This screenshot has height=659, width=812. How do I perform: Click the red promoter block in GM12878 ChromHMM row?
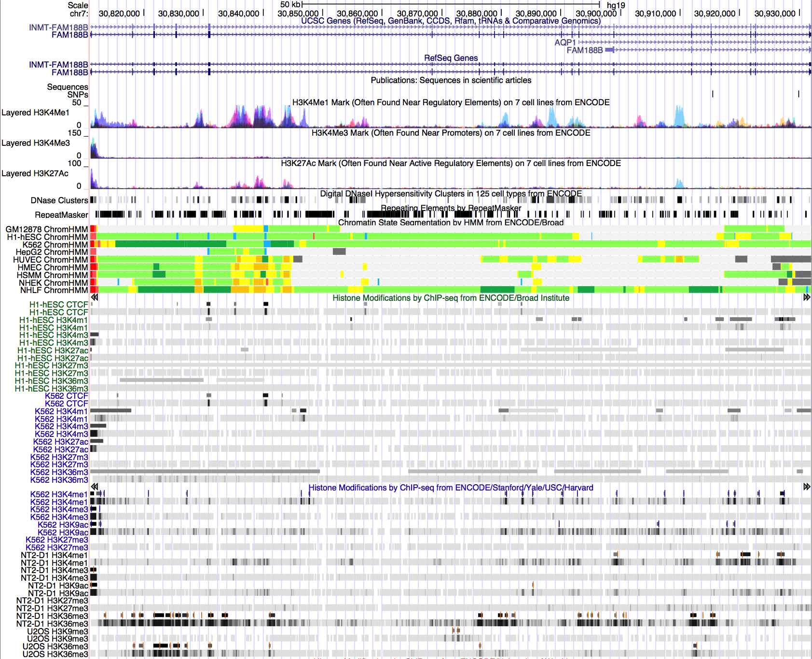pyautogui.click(x=93, y=229)
